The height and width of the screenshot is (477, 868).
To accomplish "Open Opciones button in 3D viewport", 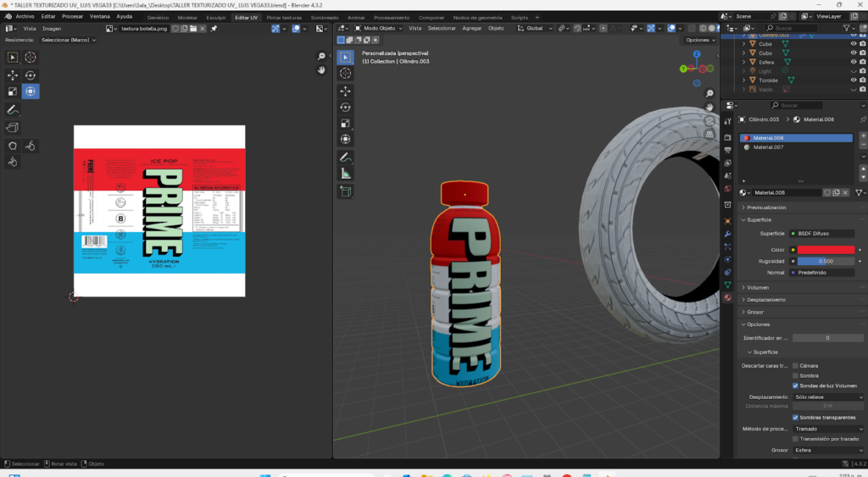I will pos(699,40).
